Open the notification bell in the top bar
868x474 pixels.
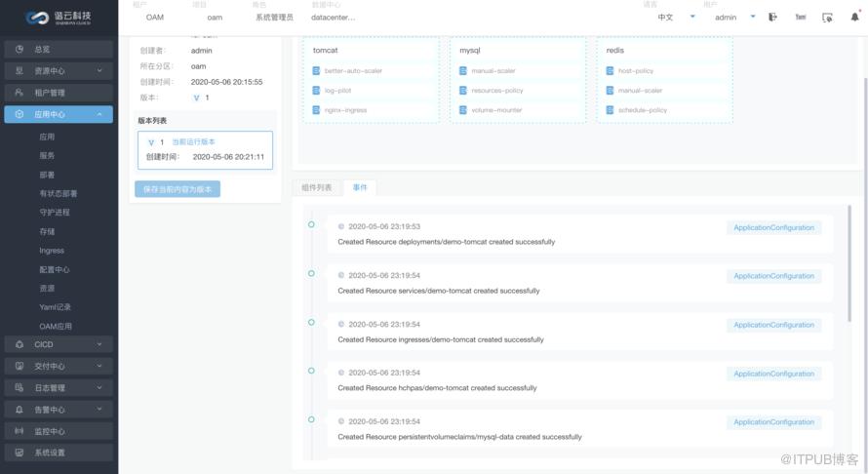point(854,18)
